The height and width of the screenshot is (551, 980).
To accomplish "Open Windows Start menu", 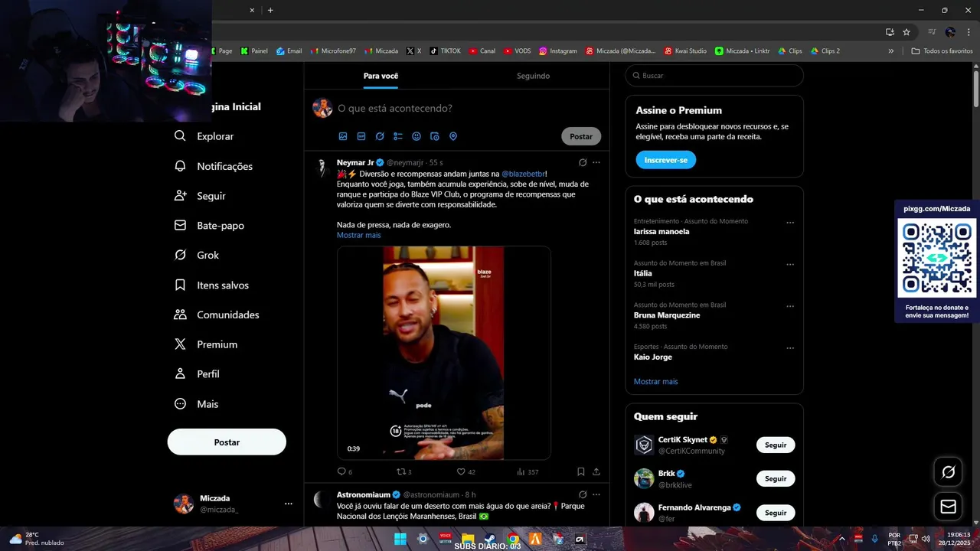I will (x=400, y=539).
